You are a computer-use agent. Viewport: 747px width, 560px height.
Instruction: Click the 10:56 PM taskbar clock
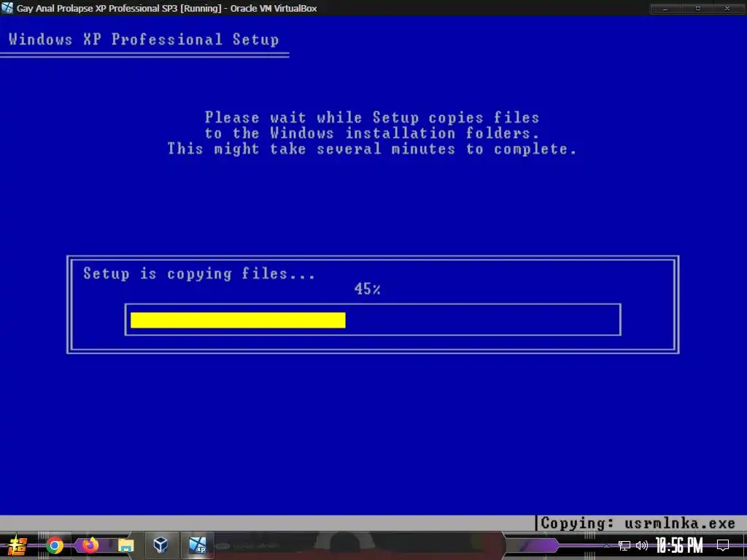679,545
